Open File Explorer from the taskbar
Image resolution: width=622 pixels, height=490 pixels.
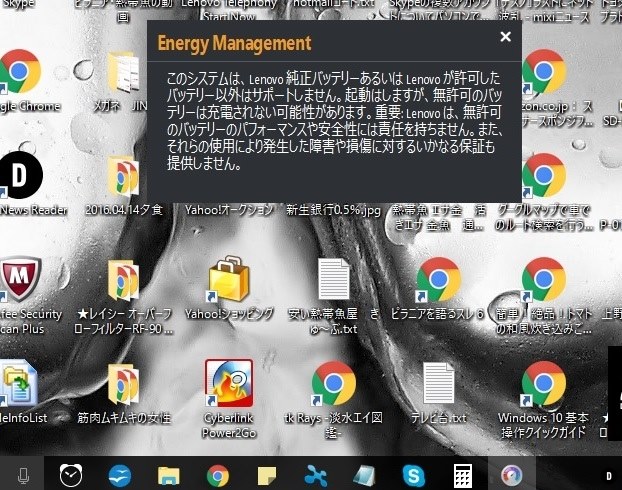click(169, 475)
